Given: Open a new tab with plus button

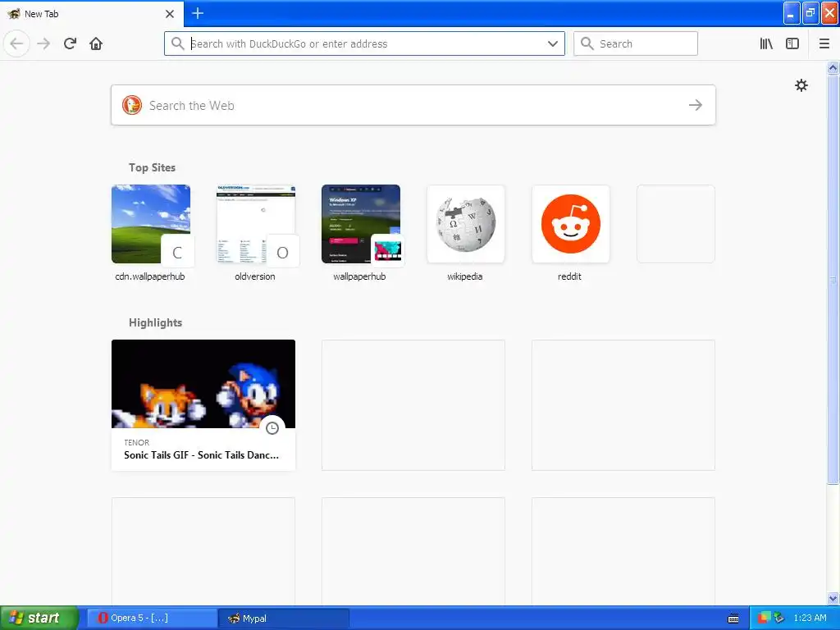Looking at the screenshot, I should (x=197, y=13).
